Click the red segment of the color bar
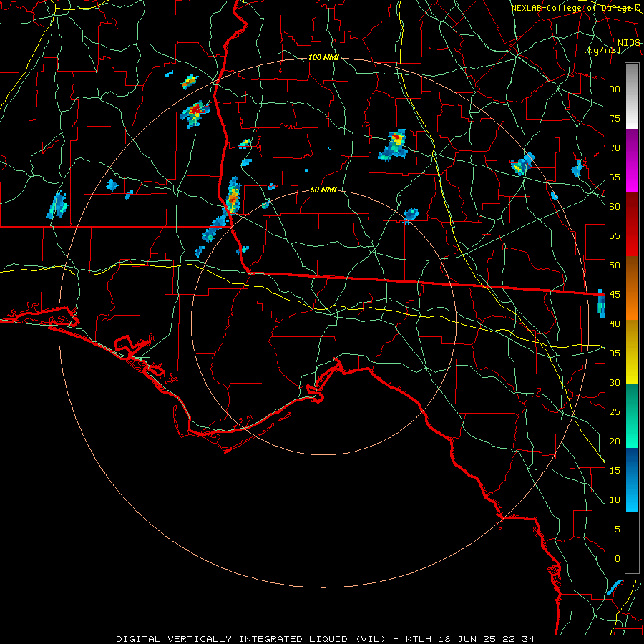Screen dimensions: 644x644 coord(632,224)
